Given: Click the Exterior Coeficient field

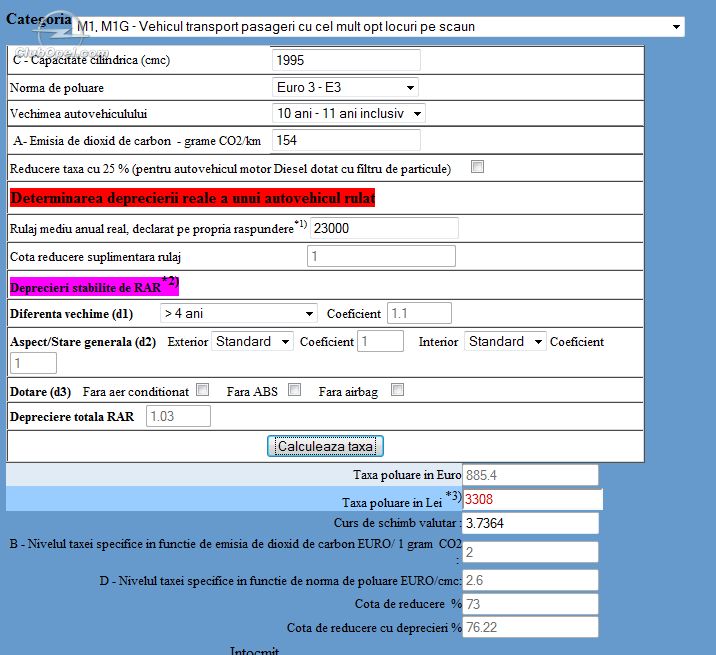Looking at the screenshot, I should (380, 341).
